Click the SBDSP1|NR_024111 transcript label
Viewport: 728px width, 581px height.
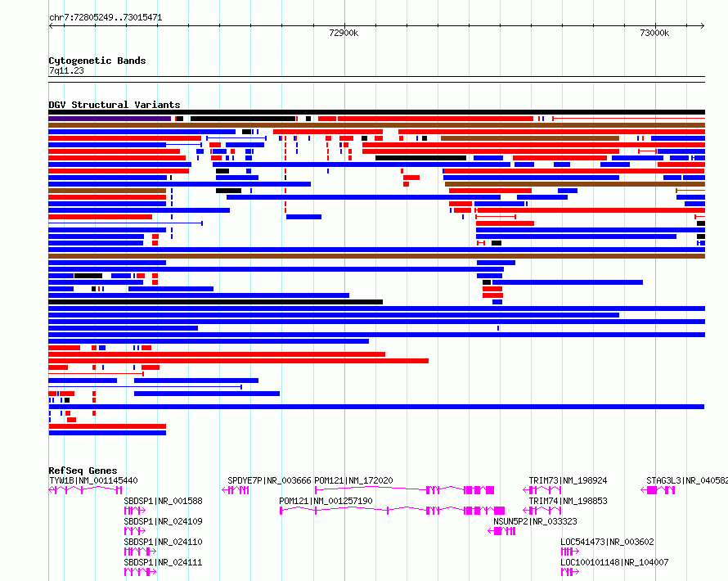click(x=163, y=562)
